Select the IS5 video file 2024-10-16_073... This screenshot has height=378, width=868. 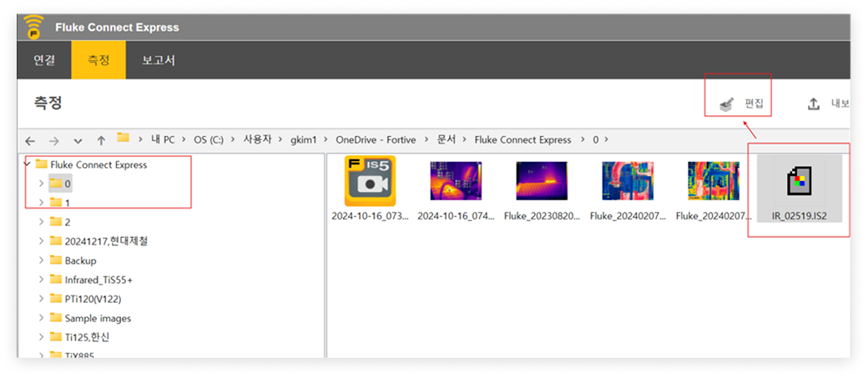point(371,182)
